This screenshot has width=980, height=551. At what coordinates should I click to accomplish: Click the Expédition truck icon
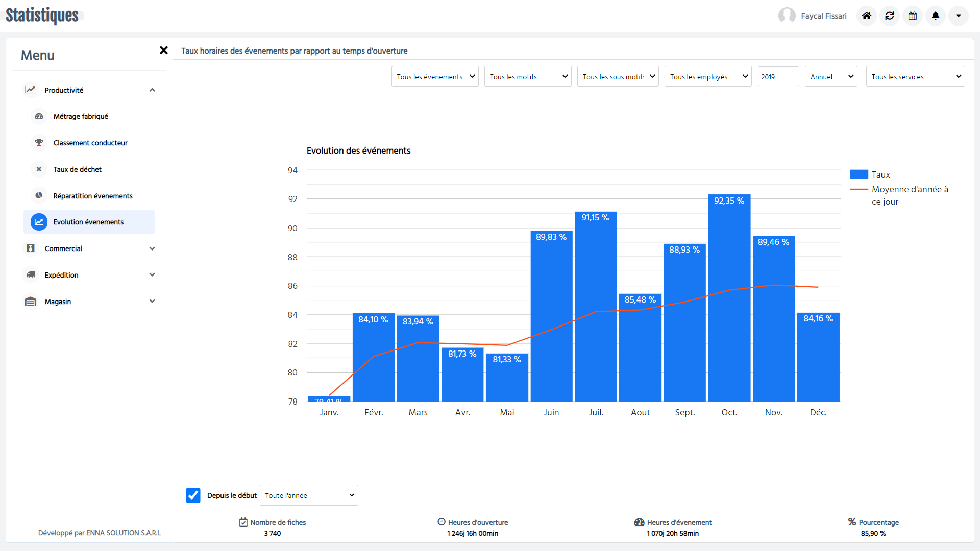coord(31,275)
